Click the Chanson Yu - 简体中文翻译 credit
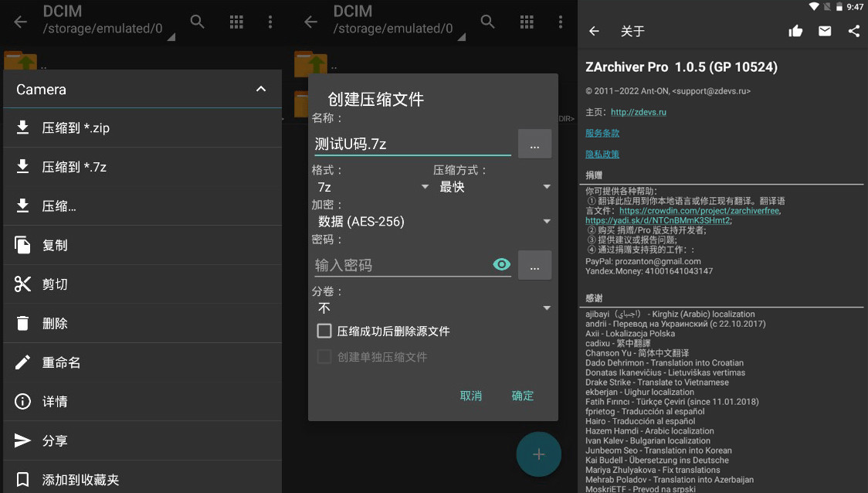 (637, 353)
